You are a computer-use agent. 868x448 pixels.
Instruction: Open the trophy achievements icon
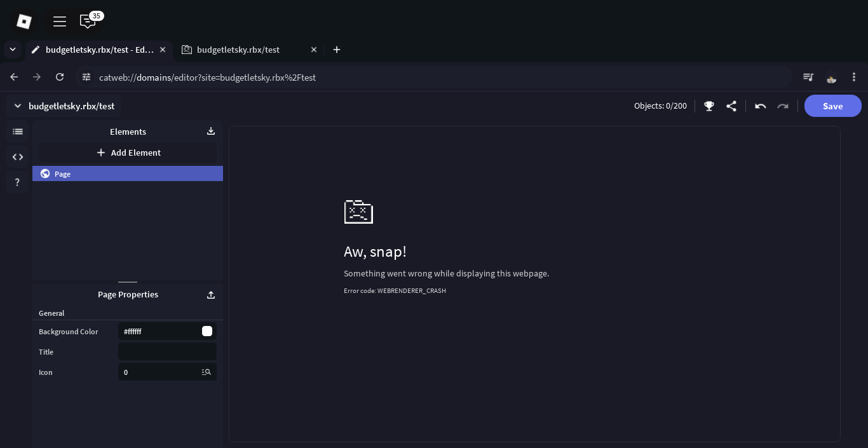pos(709,106)
